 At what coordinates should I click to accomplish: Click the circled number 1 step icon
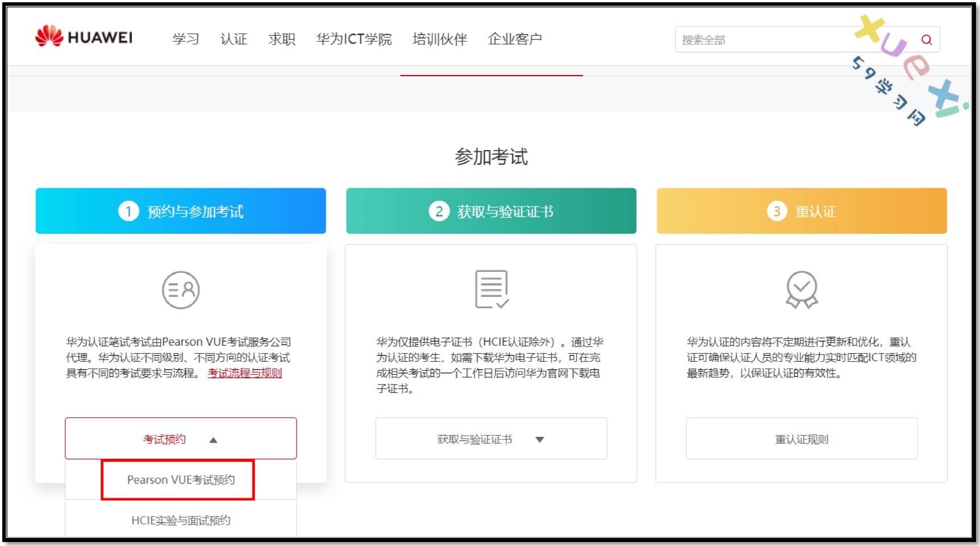(x=128, y=212)
